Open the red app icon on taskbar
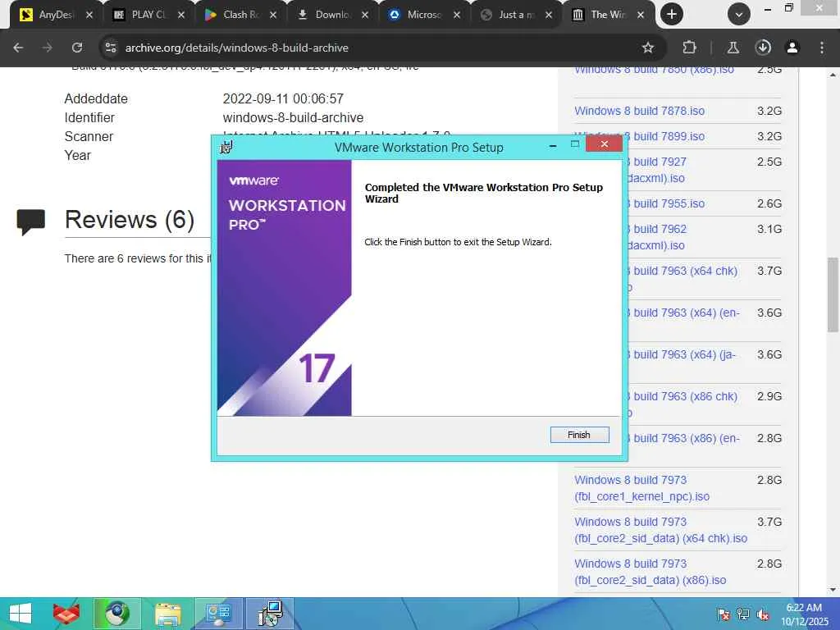This screenshot has width=840, height=630. pos(66,614)
